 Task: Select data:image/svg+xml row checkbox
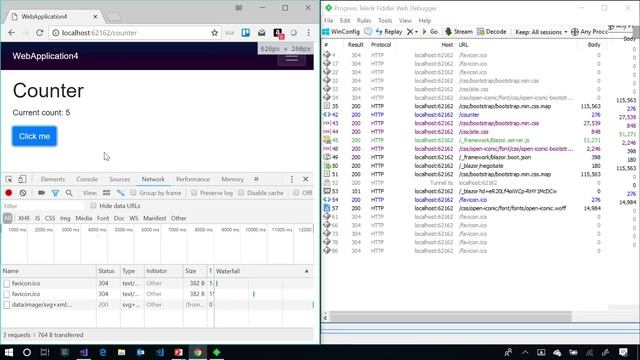[7, 305]
